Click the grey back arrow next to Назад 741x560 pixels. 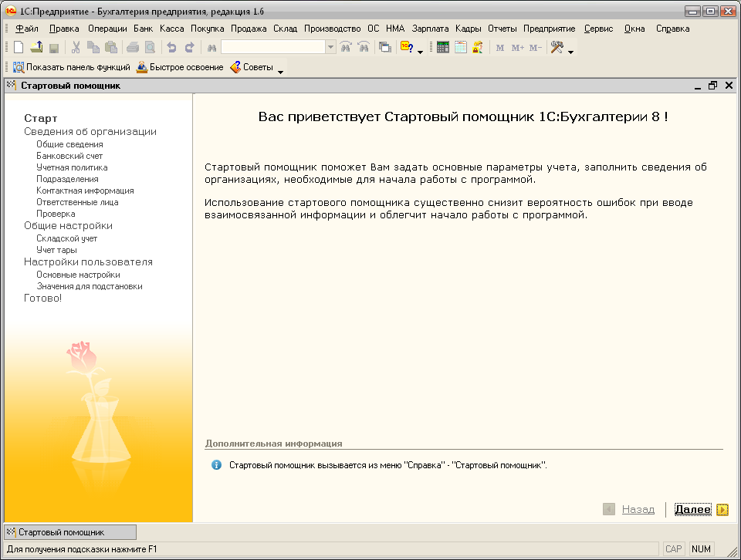(609, 510)
